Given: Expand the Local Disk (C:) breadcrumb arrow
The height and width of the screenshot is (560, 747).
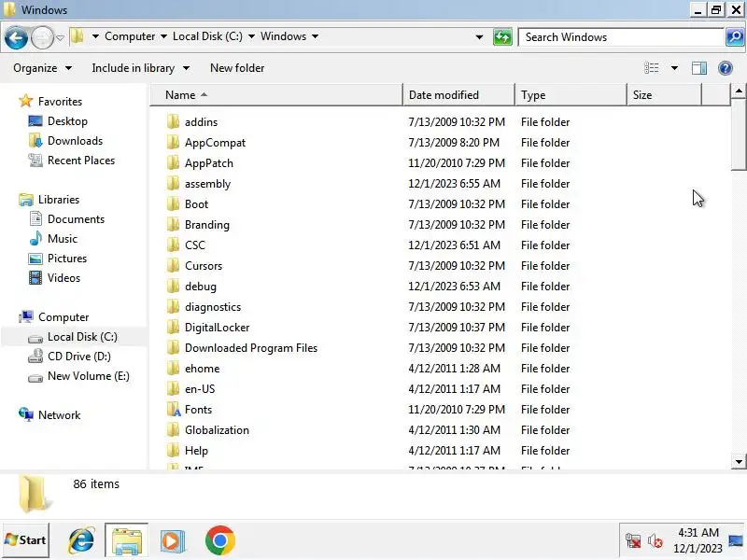Looking at the screenshot, I should tap(251, 36).
